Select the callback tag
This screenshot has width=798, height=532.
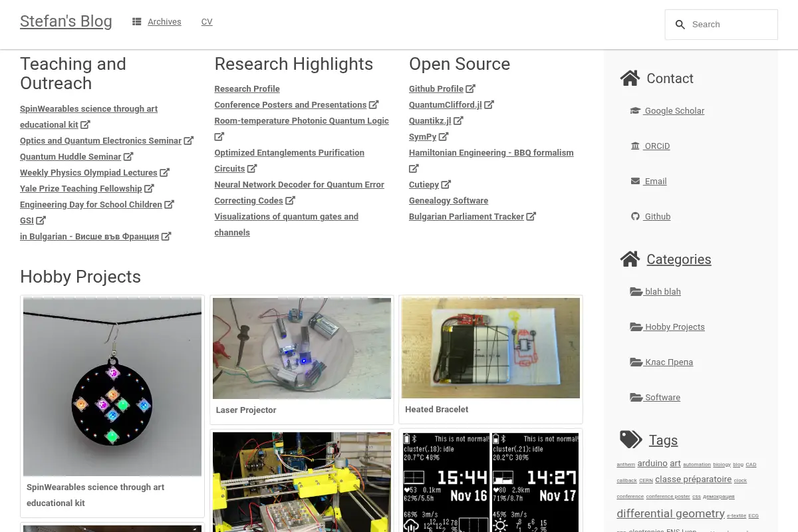click(x=626, y=481)
